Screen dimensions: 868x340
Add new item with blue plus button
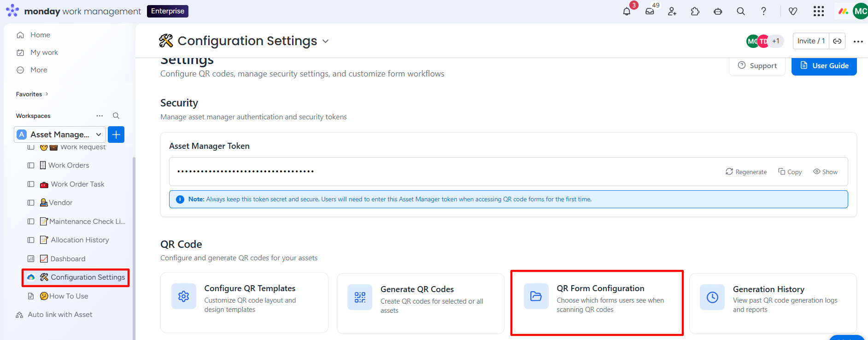point(116,135)
